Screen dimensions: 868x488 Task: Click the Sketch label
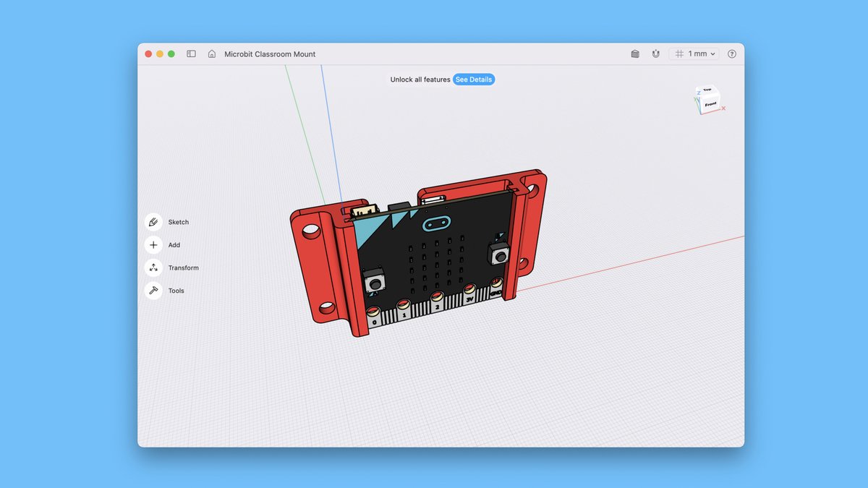tap(179, 222)
